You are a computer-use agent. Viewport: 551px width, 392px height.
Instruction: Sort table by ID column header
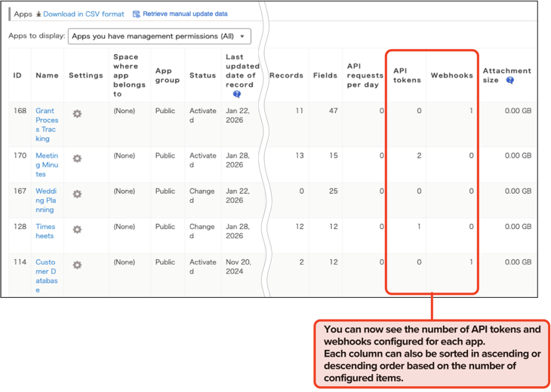[17, 75]
